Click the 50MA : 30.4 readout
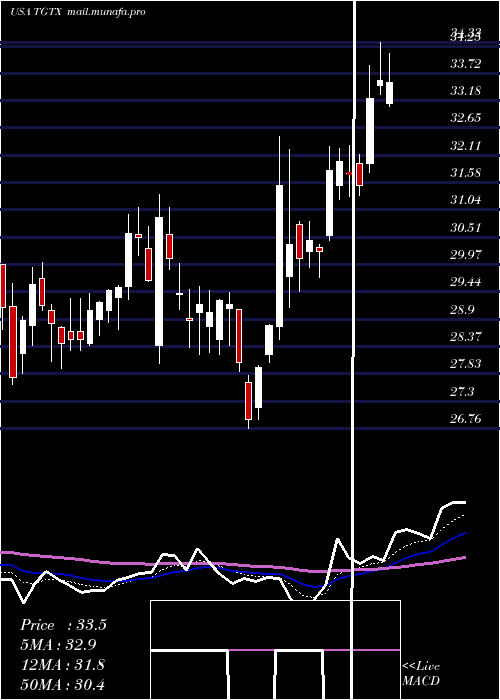Image resolution: width=500 pixels, height=700 pixels. point(63,684)
